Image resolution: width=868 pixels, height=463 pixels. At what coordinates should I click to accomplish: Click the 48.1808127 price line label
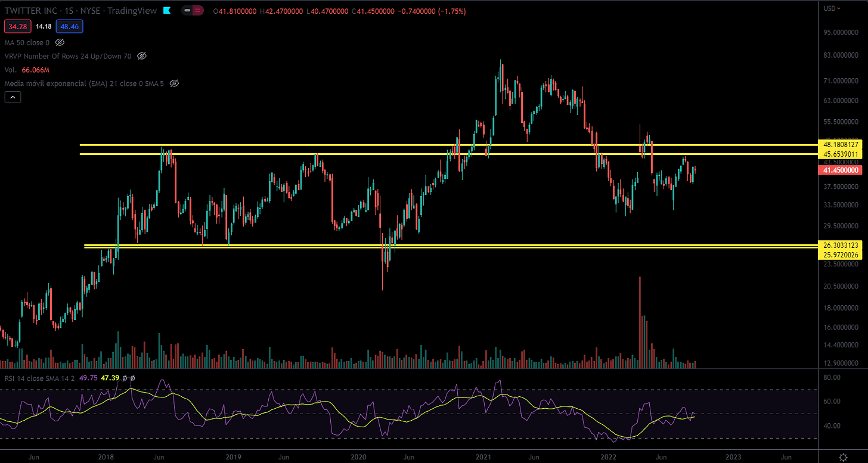(x=841, y=145)
